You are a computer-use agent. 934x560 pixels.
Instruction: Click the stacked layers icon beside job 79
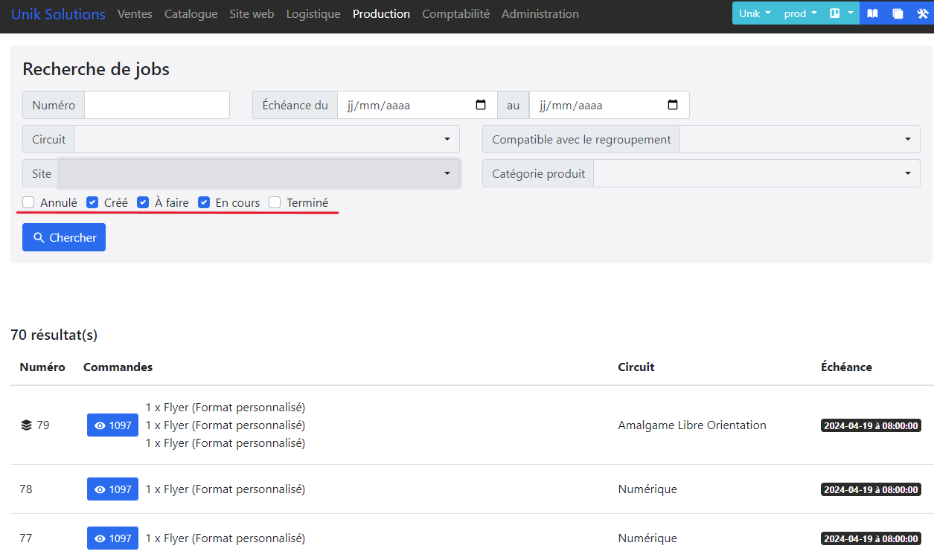pyautogui.click(x=26, y=425)
